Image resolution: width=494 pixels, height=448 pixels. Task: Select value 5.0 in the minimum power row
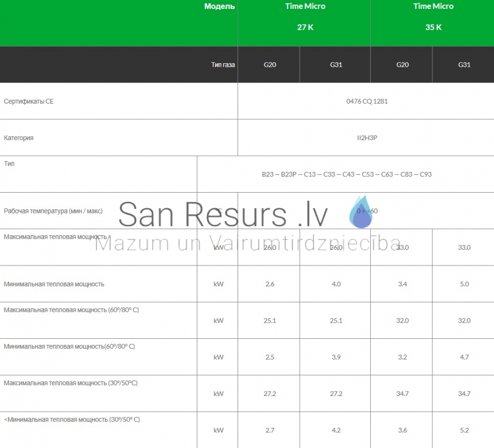pyautogui.click(x=464, y=284)
